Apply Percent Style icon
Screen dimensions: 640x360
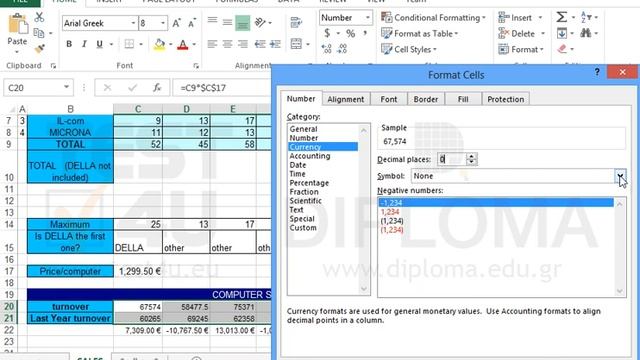coord(350,33)
